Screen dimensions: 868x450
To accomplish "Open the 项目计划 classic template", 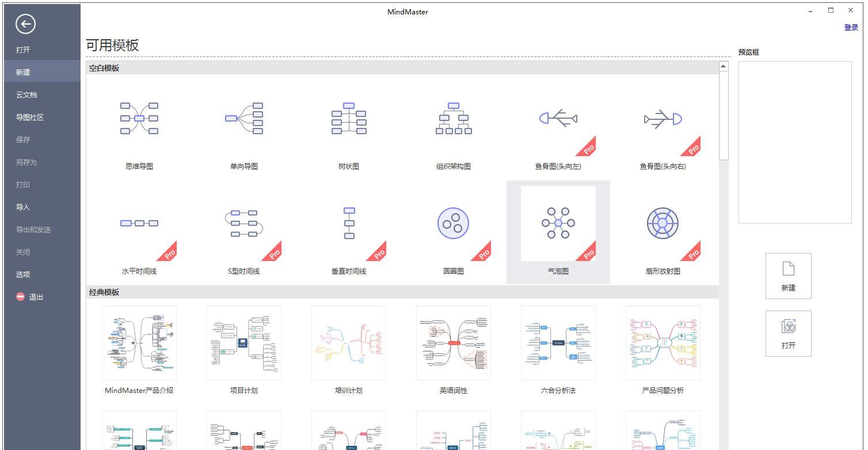I will pyautogui.click(x=243, y=343).
